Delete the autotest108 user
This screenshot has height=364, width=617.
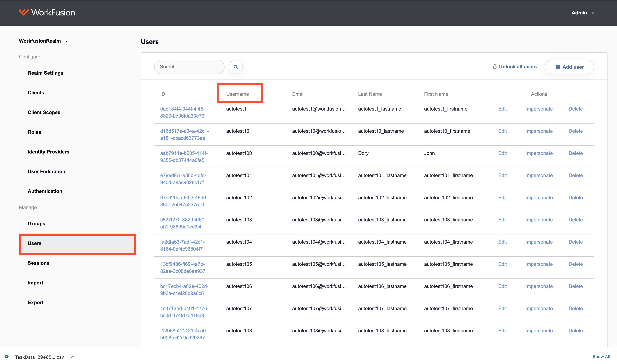[x=576, y=331]
